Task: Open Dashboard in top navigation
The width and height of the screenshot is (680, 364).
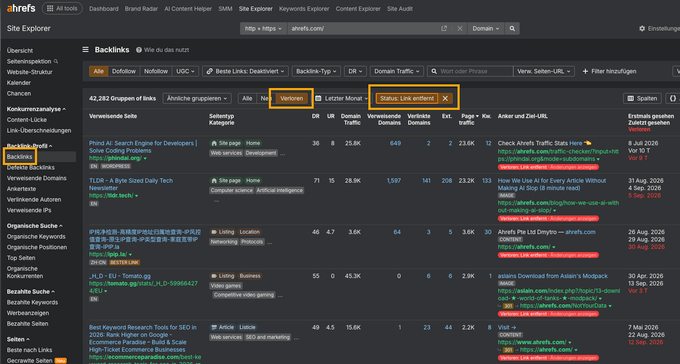Action: tap(104, 9)
